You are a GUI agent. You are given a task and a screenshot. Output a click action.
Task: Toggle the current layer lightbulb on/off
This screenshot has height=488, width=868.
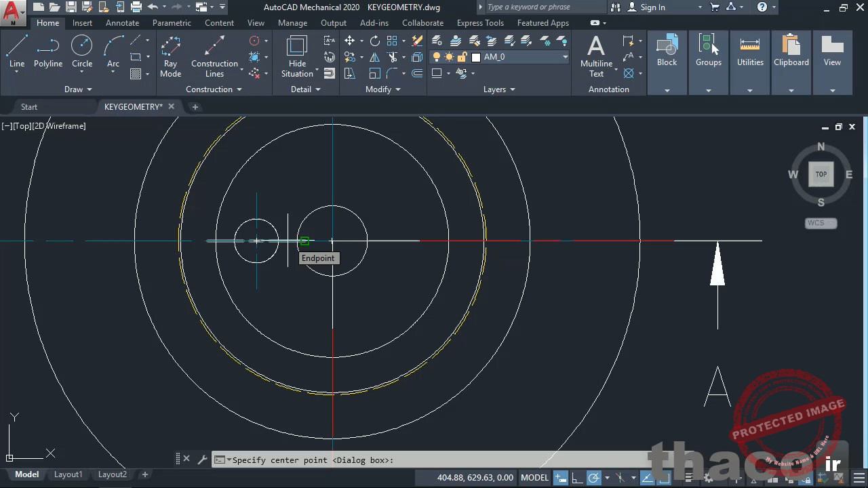click(x=437, y=57)
